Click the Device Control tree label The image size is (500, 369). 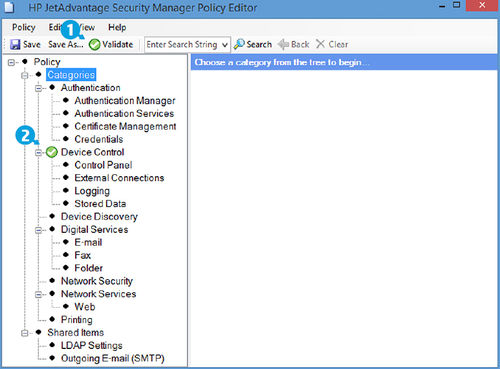(x=93, y=152)
